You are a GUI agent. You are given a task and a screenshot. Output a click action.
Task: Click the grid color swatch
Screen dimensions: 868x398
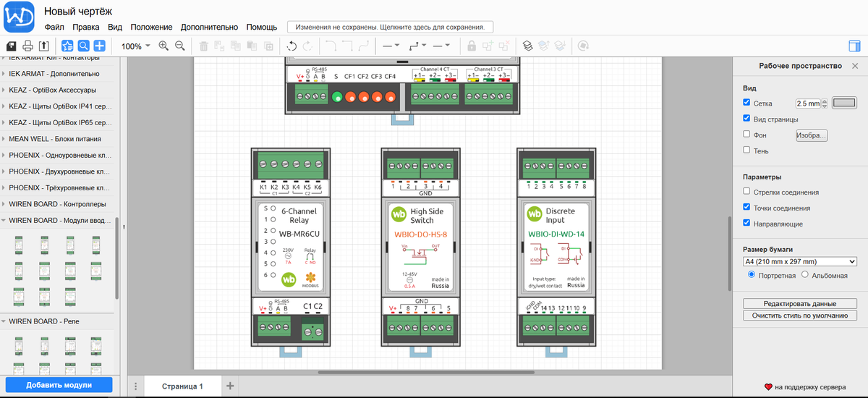tap(843, 103)
